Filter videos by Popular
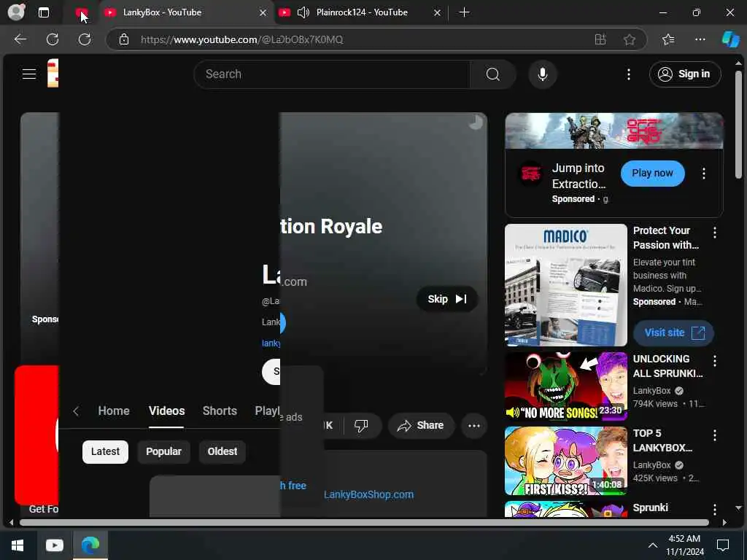Screen dimensions: 747x560 [x=163, y=451]
